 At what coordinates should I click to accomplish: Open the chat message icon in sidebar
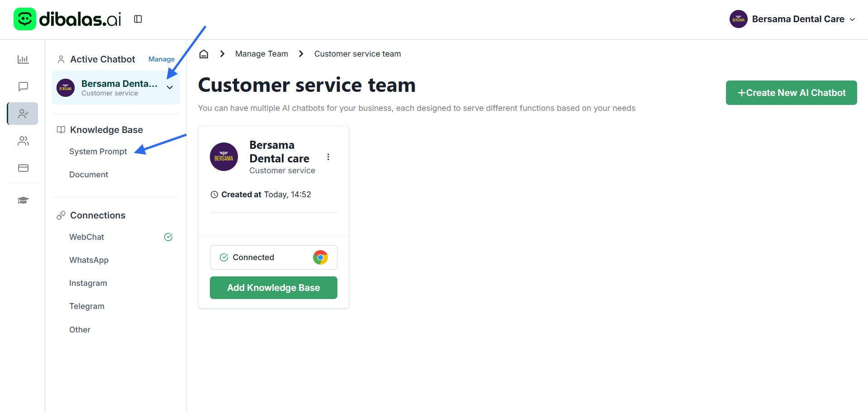pyautogui.click(x=23, y=86)
